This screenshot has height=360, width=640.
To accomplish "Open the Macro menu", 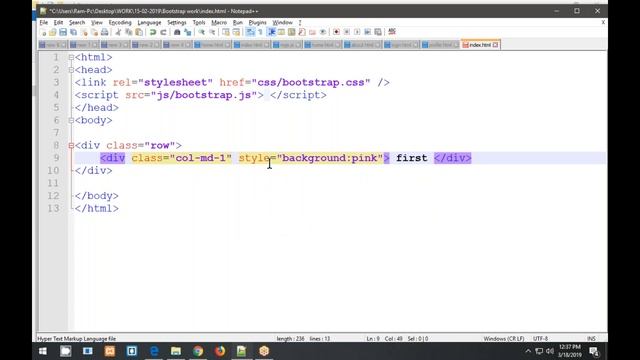I will pyautogui.click(x=219, y=22).
